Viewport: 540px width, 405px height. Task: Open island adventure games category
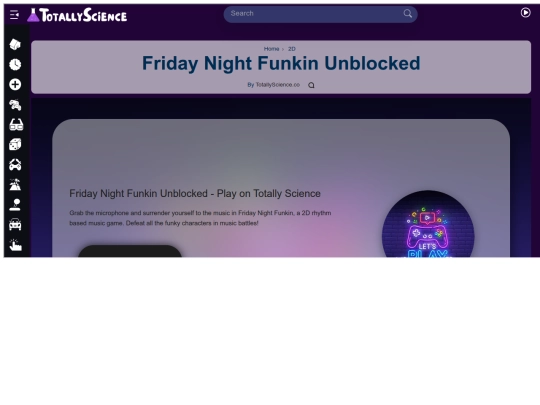pos(15,185)
